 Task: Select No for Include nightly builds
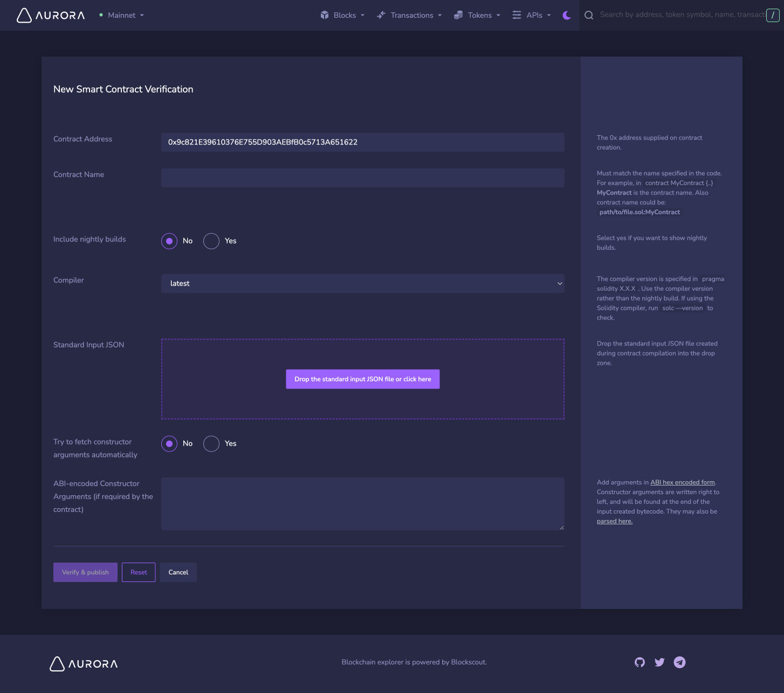(x=169, y=241)
